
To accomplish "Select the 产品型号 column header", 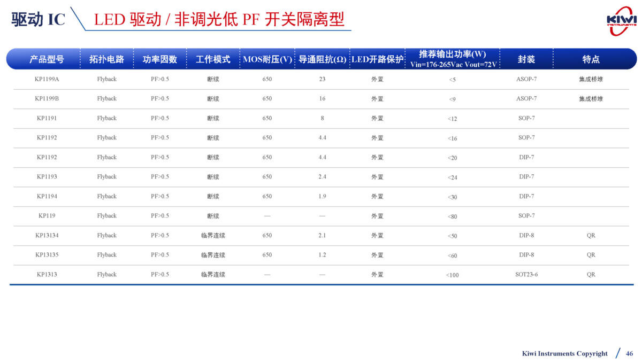I will pos(47,59).
